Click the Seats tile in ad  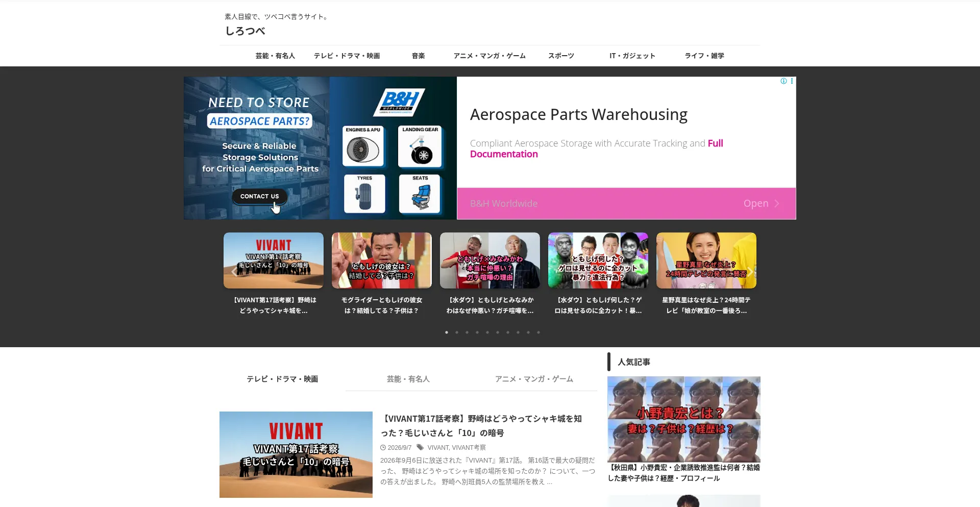tap(420, 194)
